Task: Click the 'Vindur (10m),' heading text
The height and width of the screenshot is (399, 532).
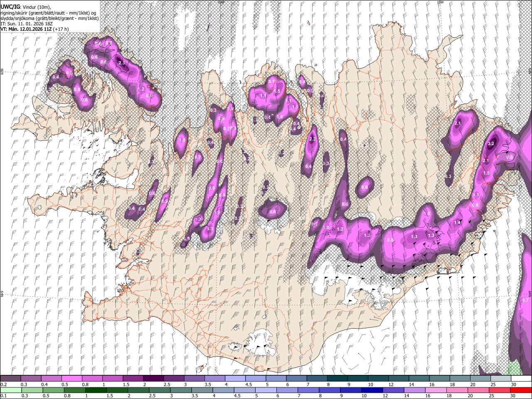Action: point(37,7)
